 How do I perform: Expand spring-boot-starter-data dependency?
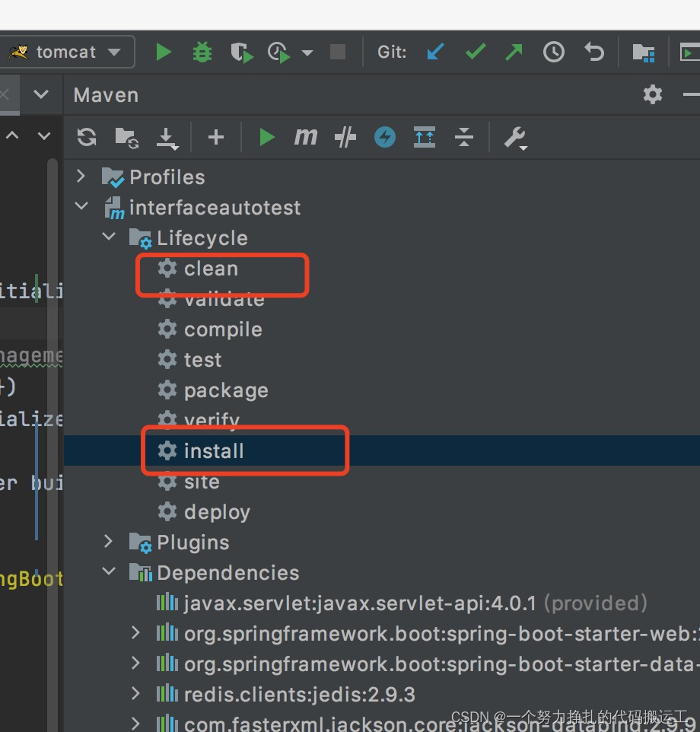(135, 663)
